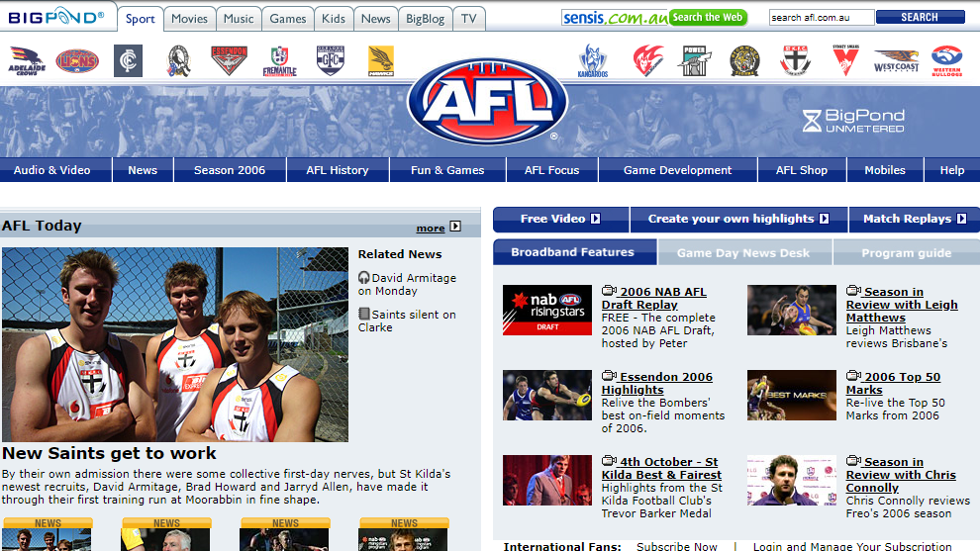980x551 pixels.
Task: Click the sensis.com.au logo
Action: [x=615, y=18]
